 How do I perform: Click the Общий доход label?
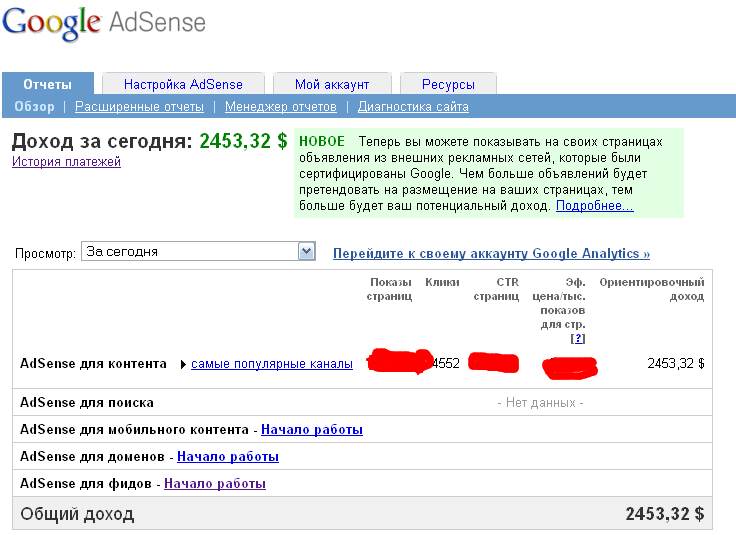pos(77,514)
